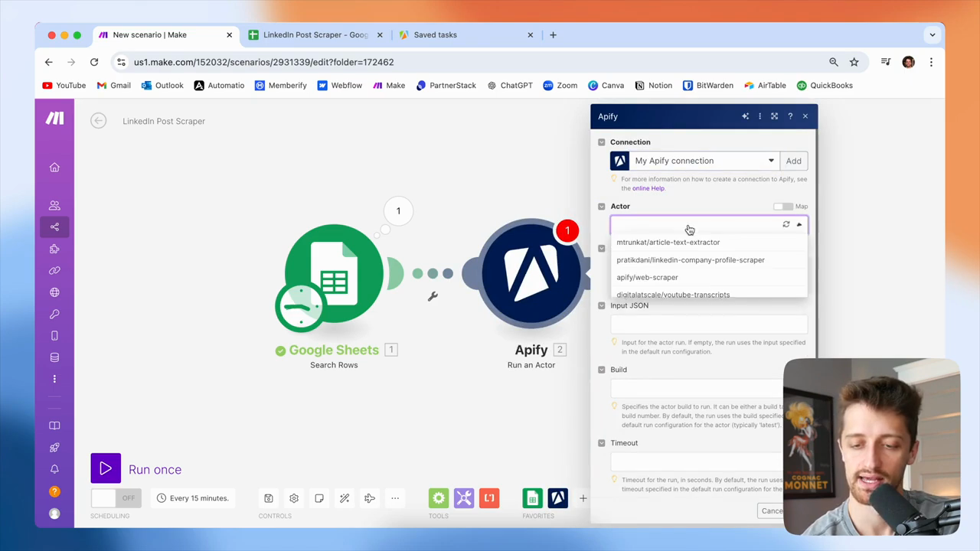This screenshot has width=980, height=551.
Task: Click the wrench icon between modules
Action: (433, 297)
